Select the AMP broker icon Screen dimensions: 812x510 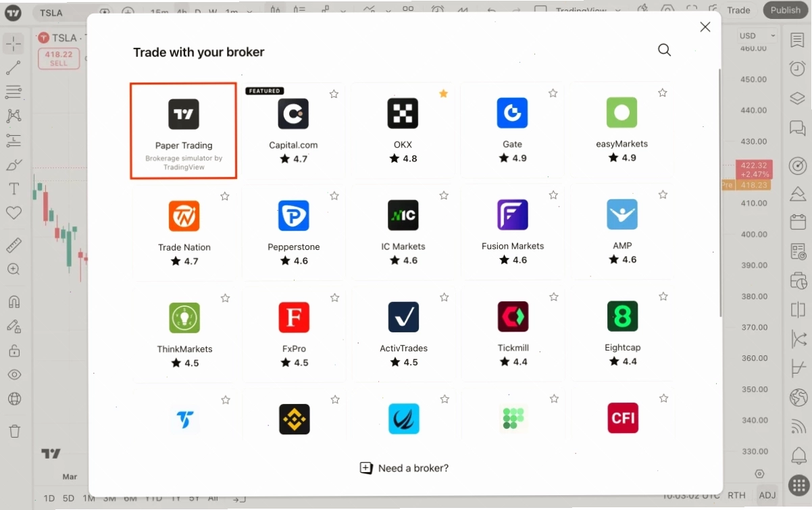[x=622, y=215]
